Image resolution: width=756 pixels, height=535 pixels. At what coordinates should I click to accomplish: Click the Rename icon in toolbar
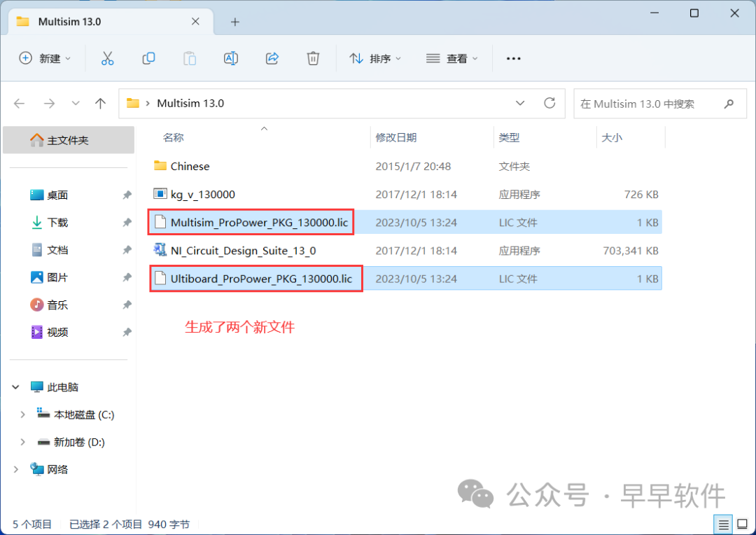click(231, 58)
